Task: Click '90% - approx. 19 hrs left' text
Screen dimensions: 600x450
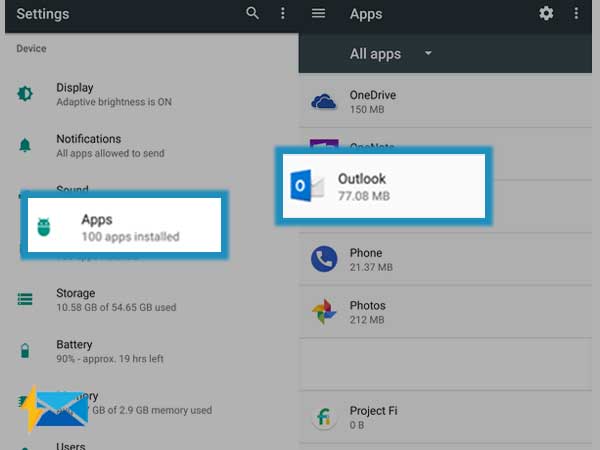Action: pyautogui.click(x=110, y=359)
